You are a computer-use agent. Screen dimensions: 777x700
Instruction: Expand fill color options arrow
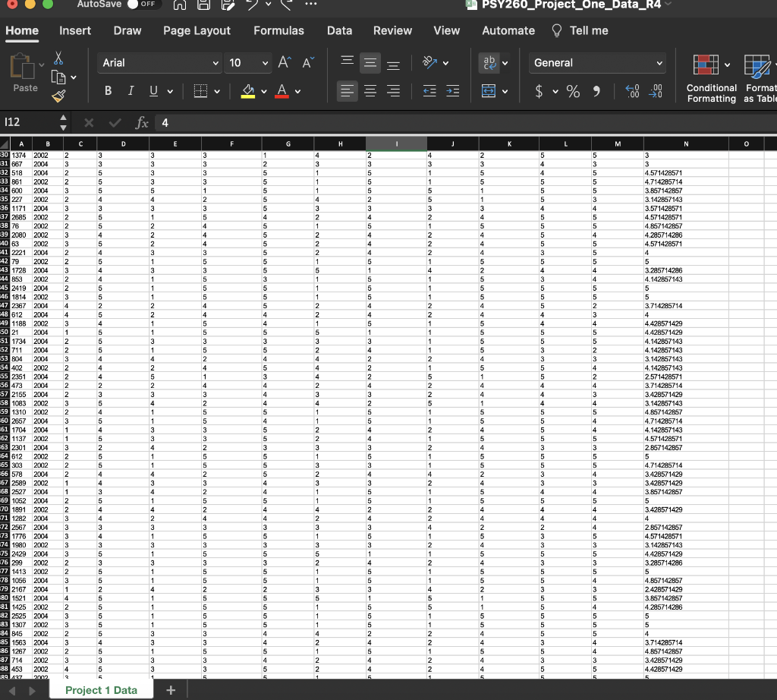click(x=263, y=91)
